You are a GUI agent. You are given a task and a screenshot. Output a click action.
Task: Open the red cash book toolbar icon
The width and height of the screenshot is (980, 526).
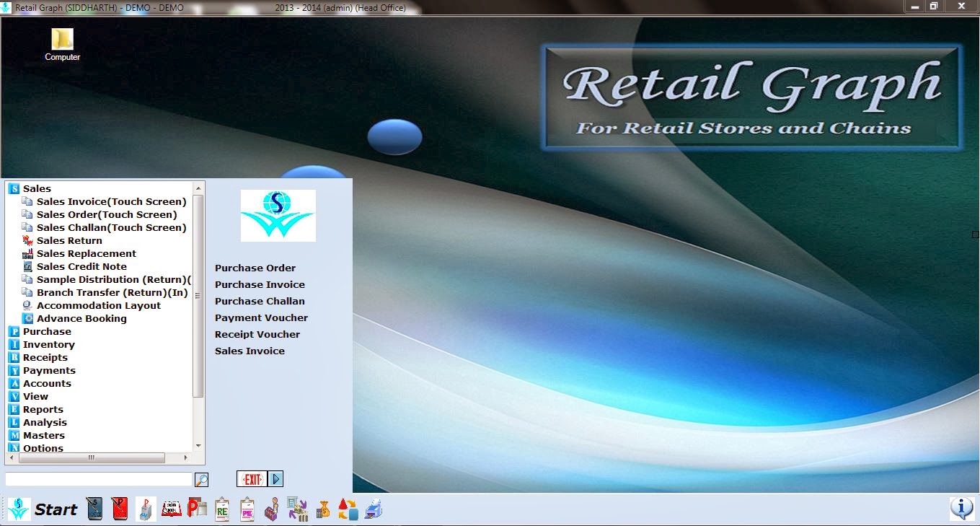[x=171, y=509]
